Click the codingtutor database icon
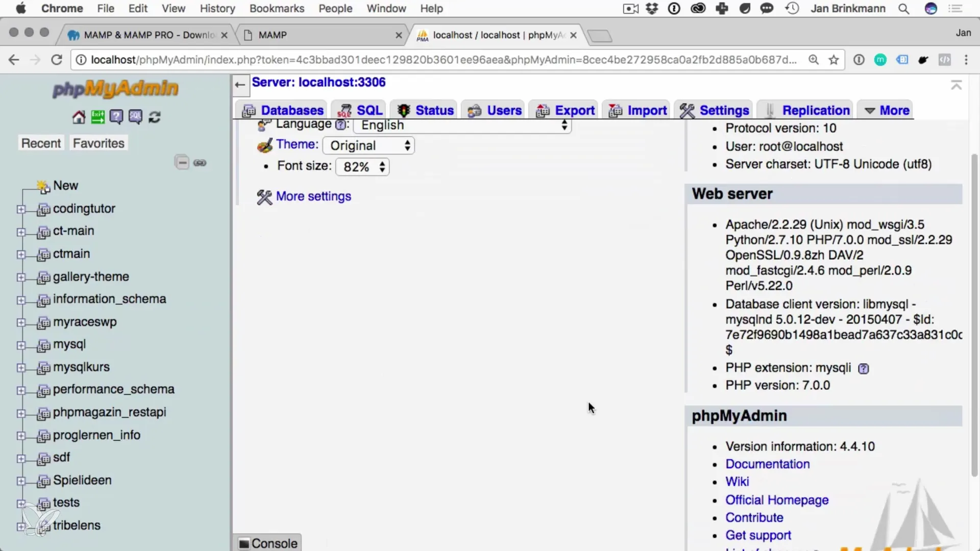The height and width of the screenshot is (551, 980). click(44, 209)
